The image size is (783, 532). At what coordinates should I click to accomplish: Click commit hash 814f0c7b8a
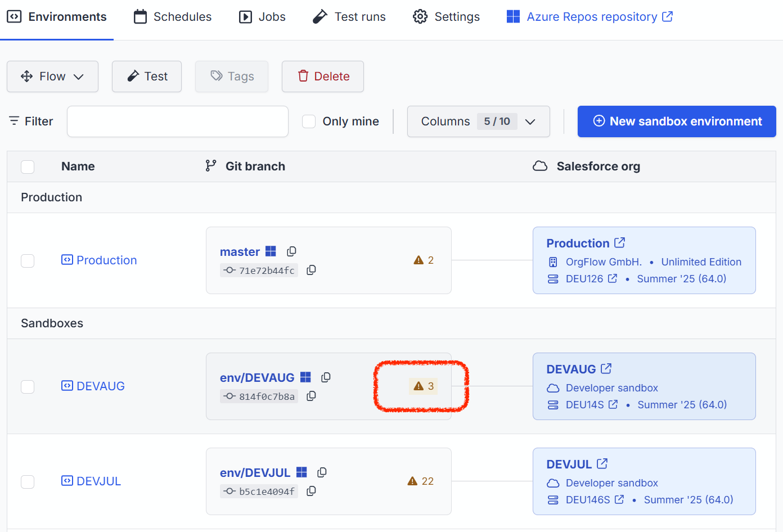tap(259, 396)
